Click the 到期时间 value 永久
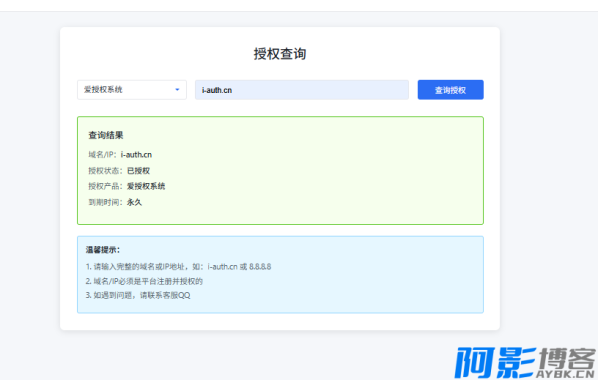Screen dimensions: 598x380 click(x=134, y=202)
